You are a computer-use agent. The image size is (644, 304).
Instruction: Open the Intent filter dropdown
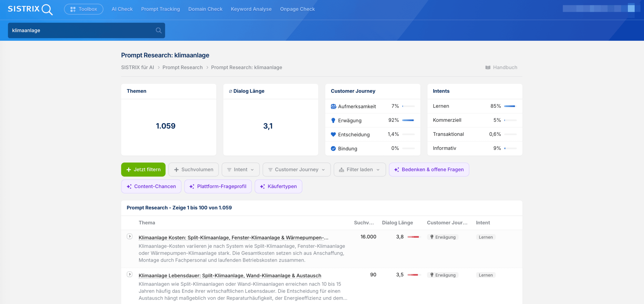pyautogui.click(x=241, y=170)
